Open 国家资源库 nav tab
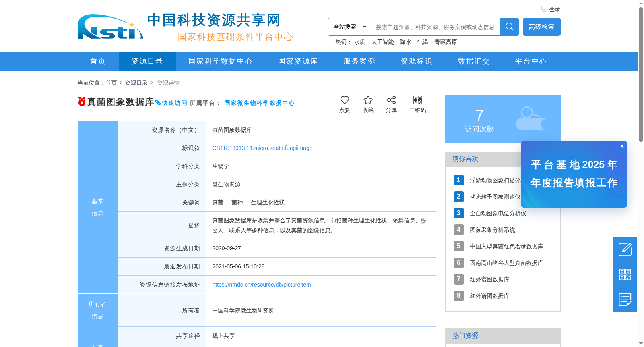The image size is (644, 347). [298, 61]
